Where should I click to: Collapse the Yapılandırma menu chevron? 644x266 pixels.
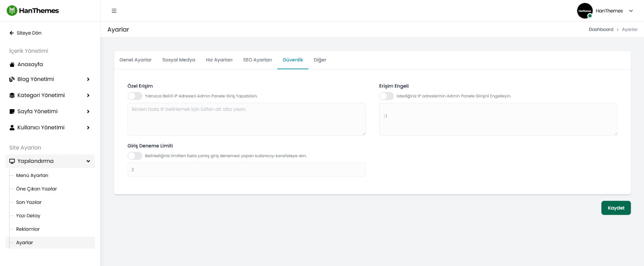click(88, 161)
